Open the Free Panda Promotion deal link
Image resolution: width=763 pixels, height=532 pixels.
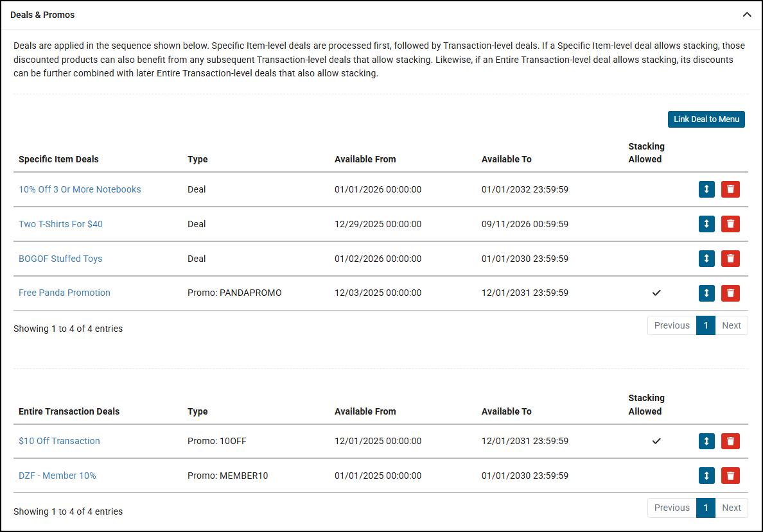64,293
